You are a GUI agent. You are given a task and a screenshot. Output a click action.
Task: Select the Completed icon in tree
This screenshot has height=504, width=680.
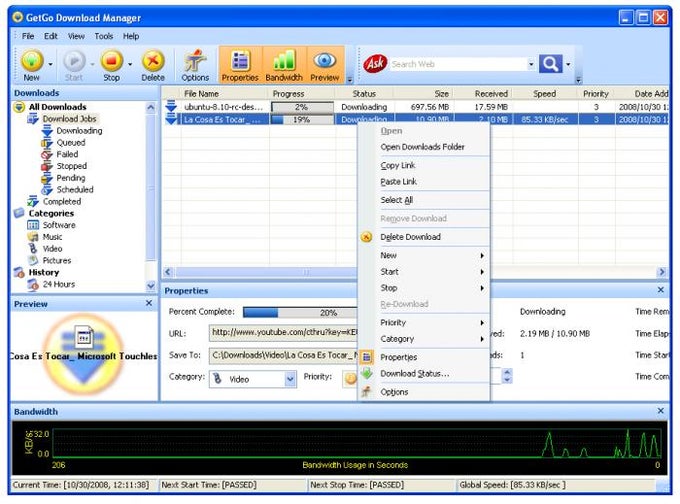[x=33, y=201]
